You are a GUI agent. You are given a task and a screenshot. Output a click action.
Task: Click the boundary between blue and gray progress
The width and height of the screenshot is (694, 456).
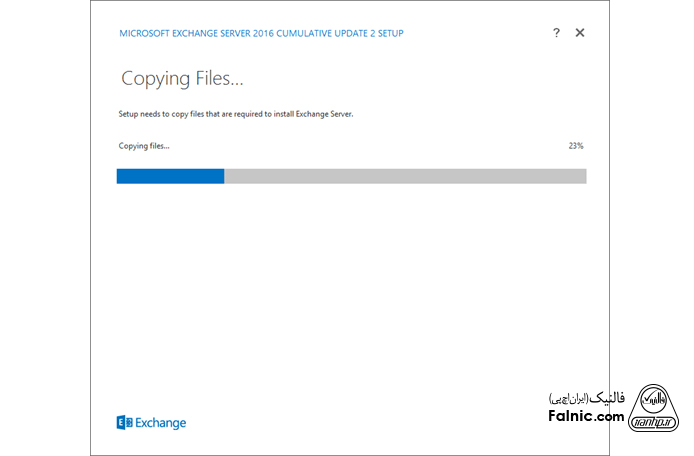coord(224,176)
